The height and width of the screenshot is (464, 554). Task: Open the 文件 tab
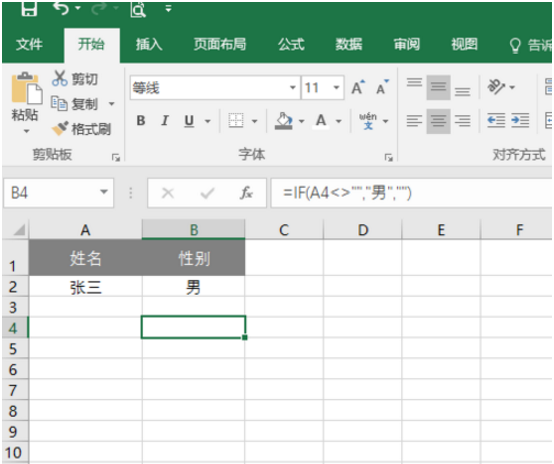(29, 45)
